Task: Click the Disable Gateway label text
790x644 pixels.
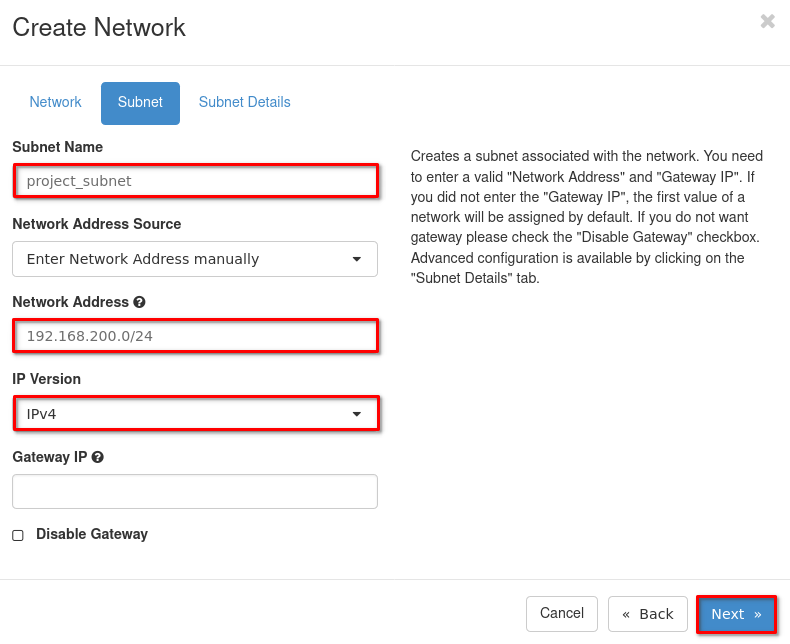Action: [x=92, y=534]
